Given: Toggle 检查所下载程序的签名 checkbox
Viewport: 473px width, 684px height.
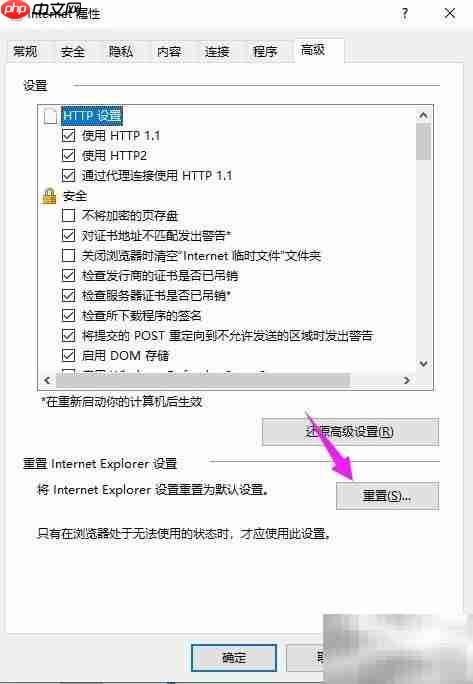Looking at the screenshot, I should [69, 315].
